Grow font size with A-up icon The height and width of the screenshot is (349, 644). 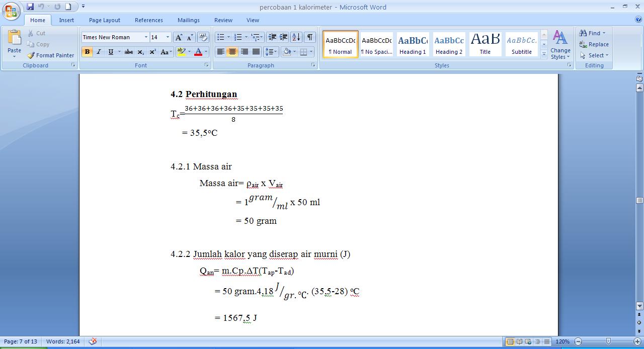pyautogui.click(x=179, y=37)
